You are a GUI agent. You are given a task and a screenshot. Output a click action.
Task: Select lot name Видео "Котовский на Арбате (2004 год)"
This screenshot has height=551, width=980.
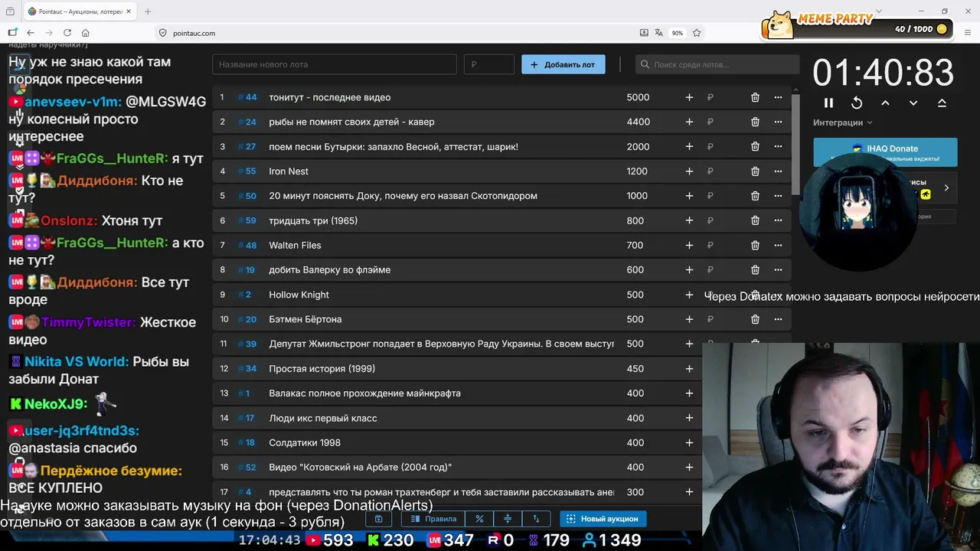(360, 467)
